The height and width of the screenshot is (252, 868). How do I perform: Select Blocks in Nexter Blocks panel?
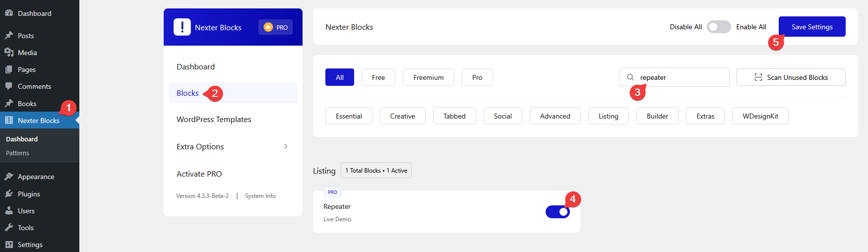(233, 93)
